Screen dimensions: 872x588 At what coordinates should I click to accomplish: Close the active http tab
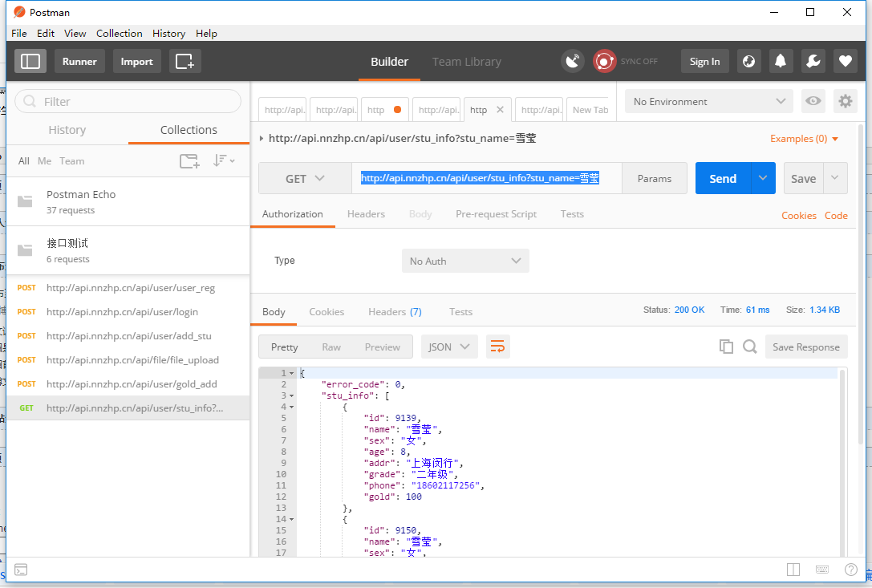(500, 110)
